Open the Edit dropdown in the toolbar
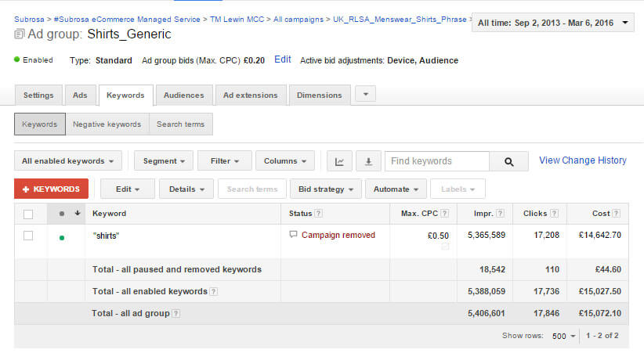644x353 pixels. 128,189
